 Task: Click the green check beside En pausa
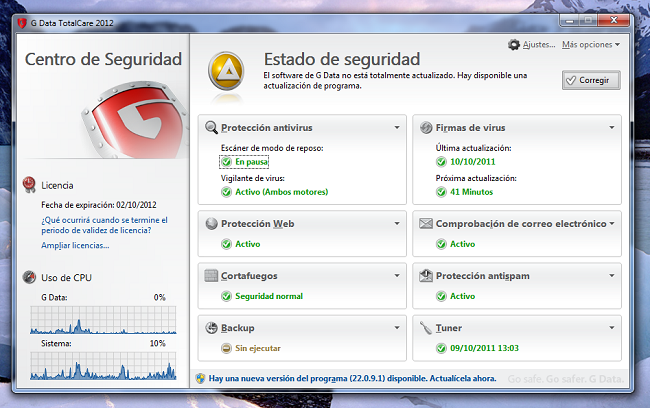pyautogui.click(x=226, y=162)
